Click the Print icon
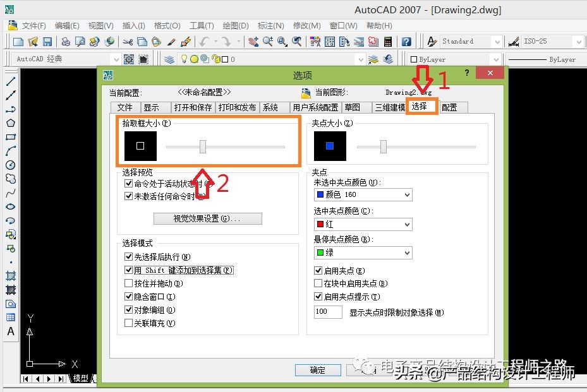The height and width of the screenshot is (392, 587). (x=66, y=42)
